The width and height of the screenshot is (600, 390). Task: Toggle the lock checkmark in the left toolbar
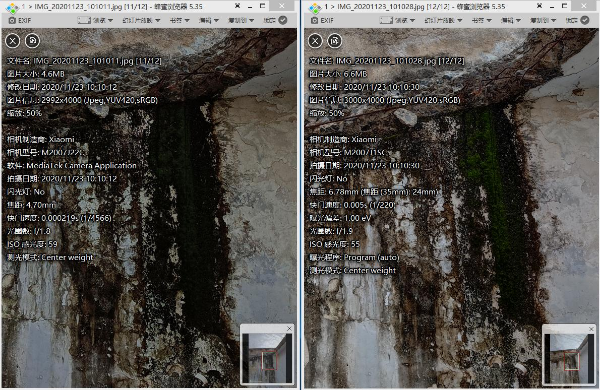[283, 20]
